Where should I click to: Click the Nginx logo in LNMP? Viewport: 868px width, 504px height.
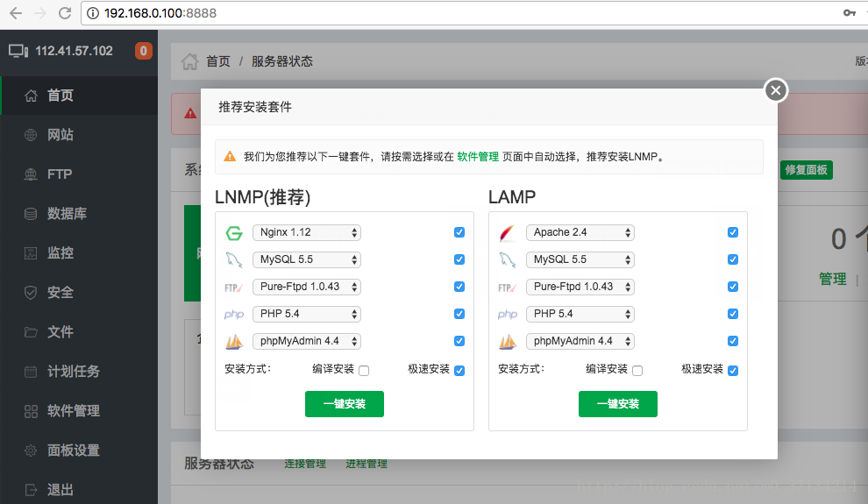(234, 233)
